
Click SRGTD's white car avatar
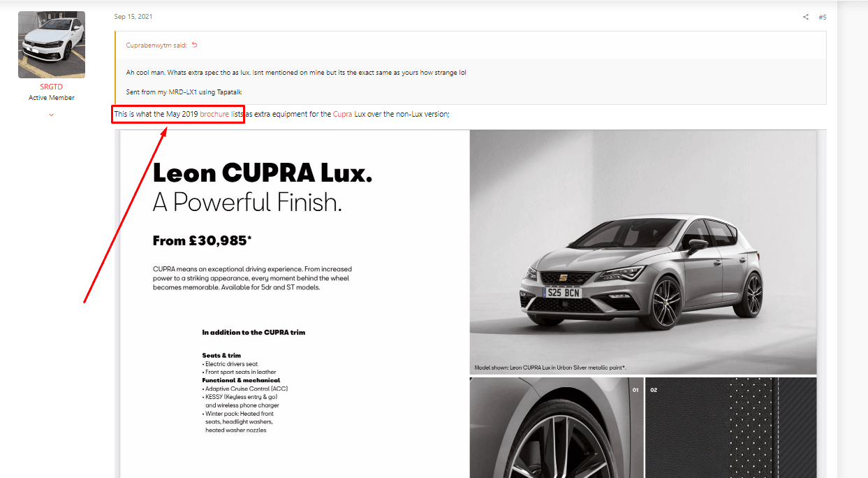click(52, 45)
